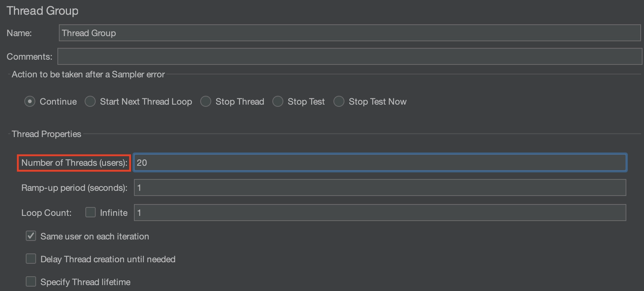Enable the Infinite loop count checkbox
The image size is (644, 291).
point(91,212)
